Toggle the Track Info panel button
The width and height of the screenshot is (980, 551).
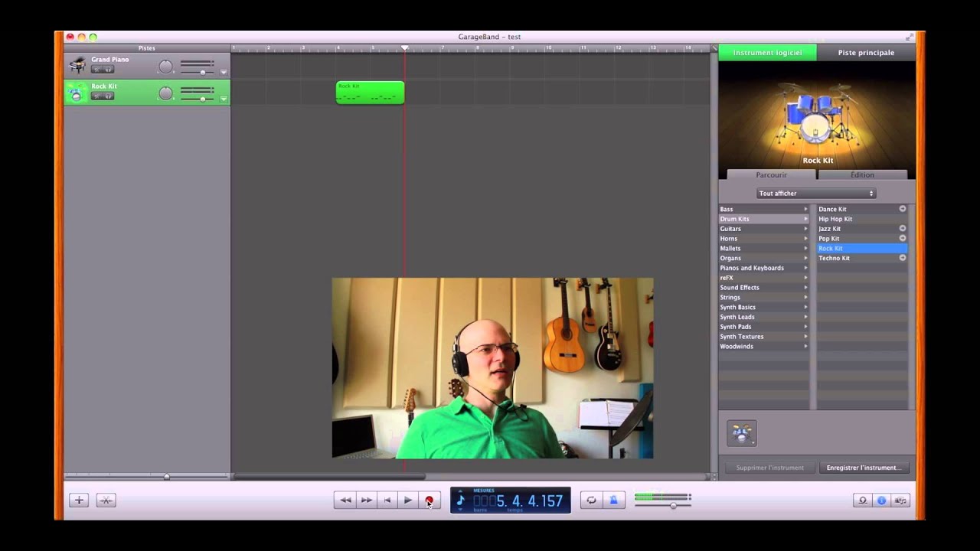point(881,500)
